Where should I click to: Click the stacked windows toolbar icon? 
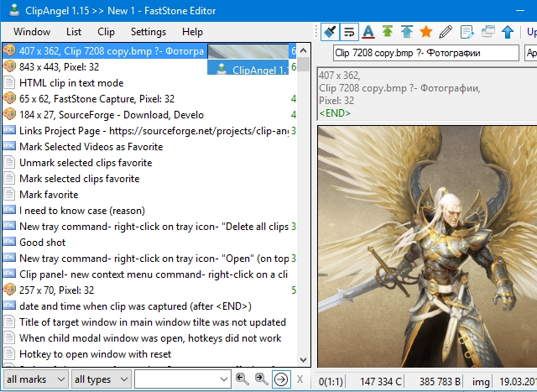click(x=488, y=31)
